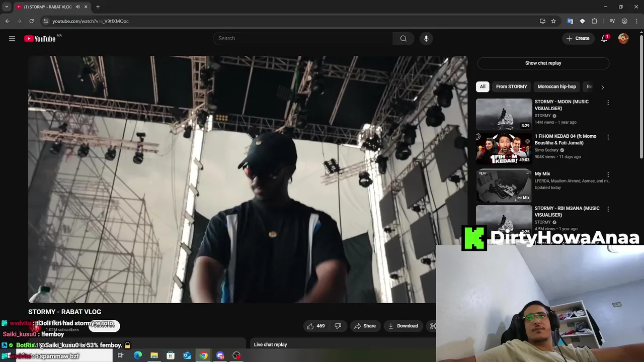Viewport: 644px width, 362px height.
Task: Subscribe to the STORMY channel
Action: [104, 326]
